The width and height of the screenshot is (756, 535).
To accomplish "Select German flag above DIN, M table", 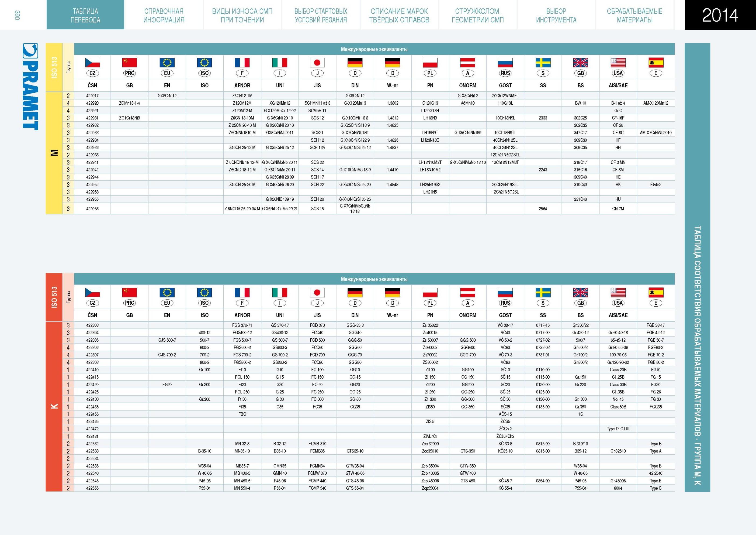I will tap(355, 63).
